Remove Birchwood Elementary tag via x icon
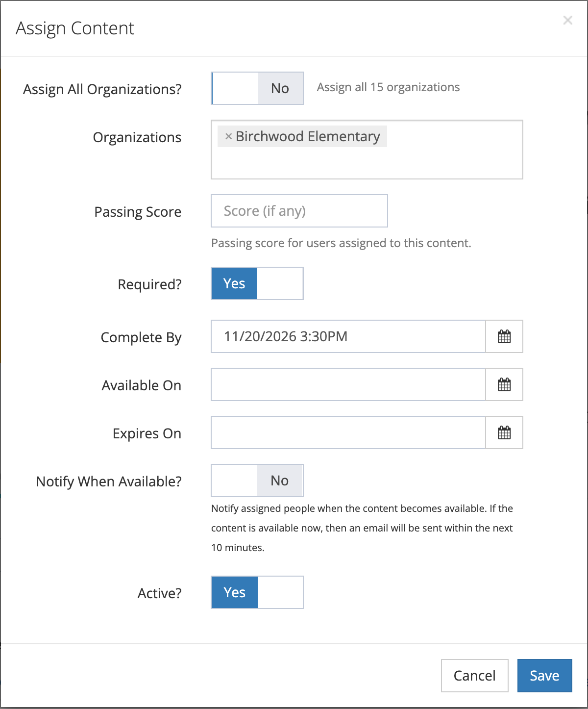 pos(228,136)
